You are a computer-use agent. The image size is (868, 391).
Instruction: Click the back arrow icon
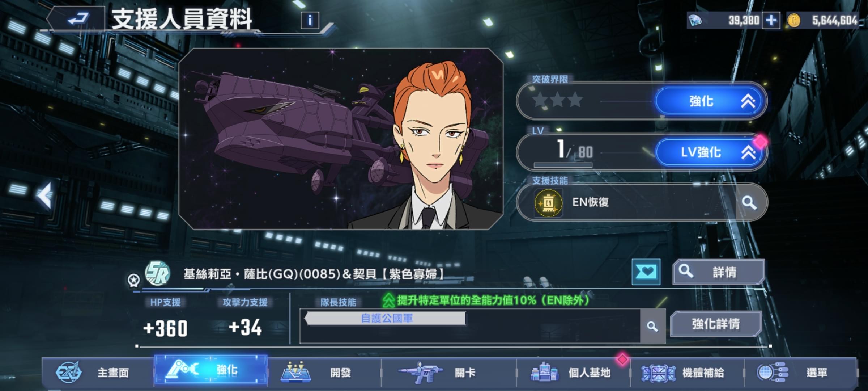(x=77, y=19)
